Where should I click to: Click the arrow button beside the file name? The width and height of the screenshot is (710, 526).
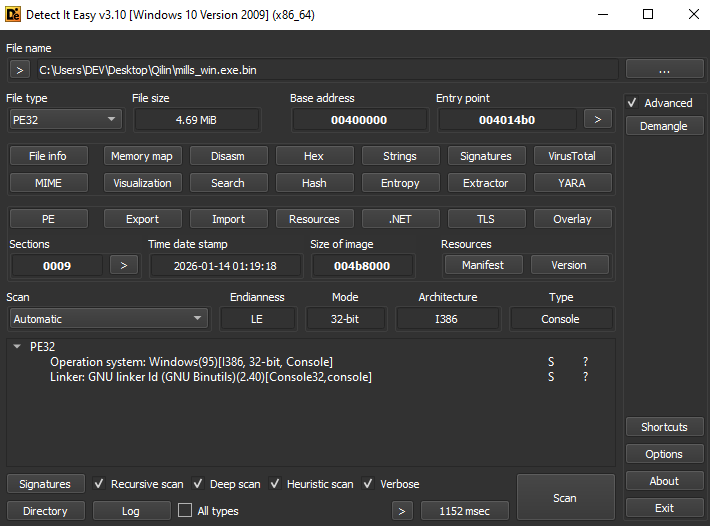coord(19,70)
